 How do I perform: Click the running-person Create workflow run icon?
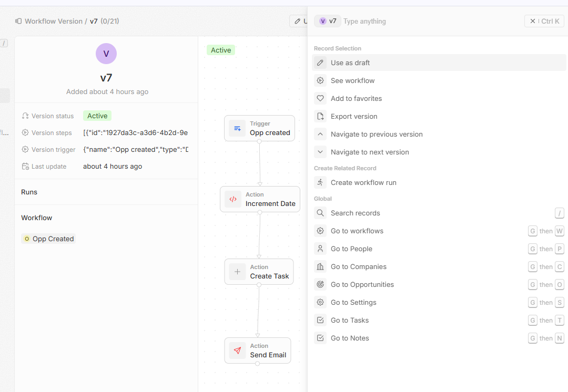(x=320, y=182)
